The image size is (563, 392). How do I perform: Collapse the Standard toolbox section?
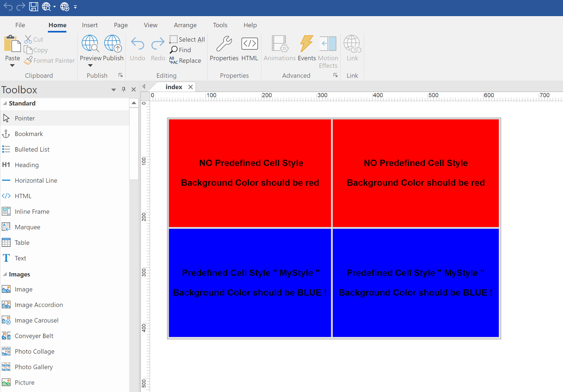[x=5, y=103]
